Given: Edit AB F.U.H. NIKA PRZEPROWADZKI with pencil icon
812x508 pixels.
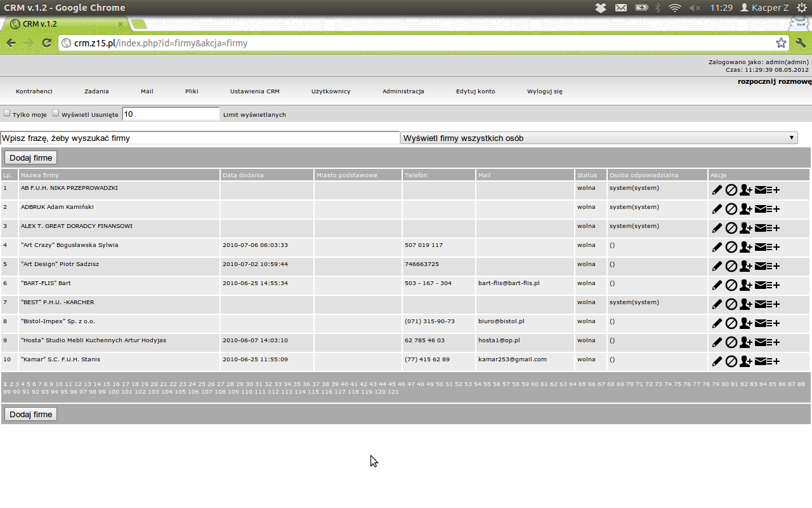Looking at the screenshot, I should (x=717, y=190).
